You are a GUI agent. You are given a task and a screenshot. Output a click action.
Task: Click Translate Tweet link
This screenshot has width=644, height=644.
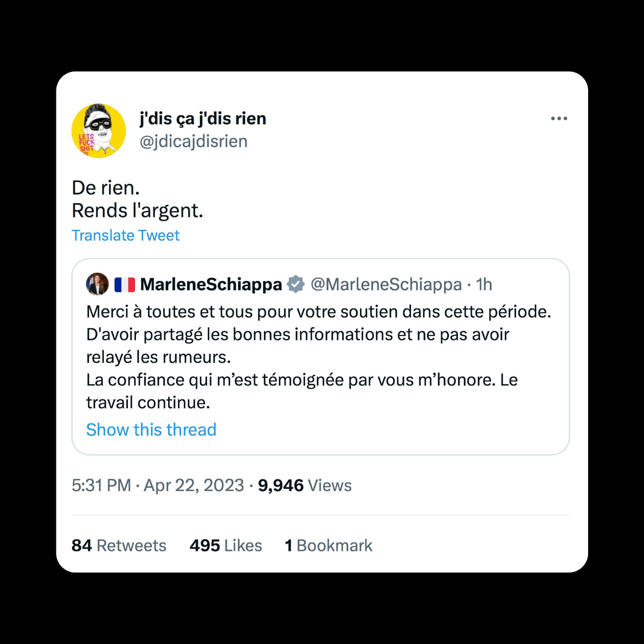pos(126,235)
